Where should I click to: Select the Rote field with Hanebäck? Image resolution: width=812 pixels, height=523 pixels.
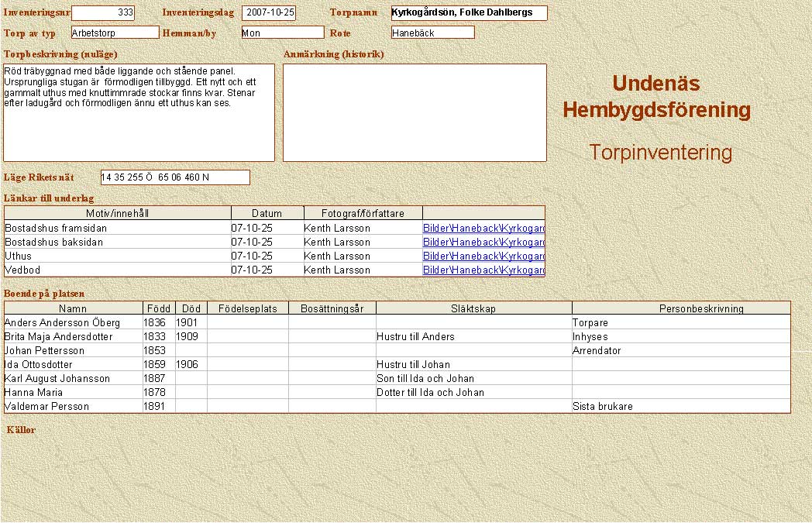[433, 33]
